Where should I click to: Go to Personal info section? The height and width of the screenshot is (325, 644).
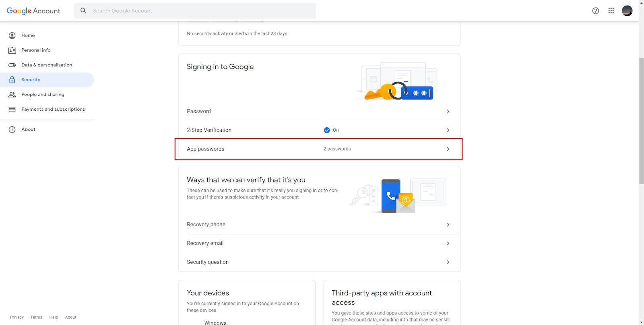click(47, 50)
